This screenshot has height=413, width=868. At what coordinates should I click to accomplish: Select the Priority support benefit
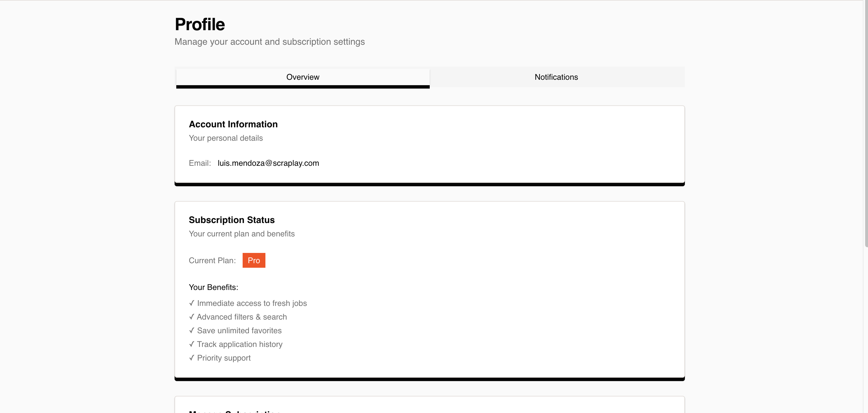tap(224, 358)
